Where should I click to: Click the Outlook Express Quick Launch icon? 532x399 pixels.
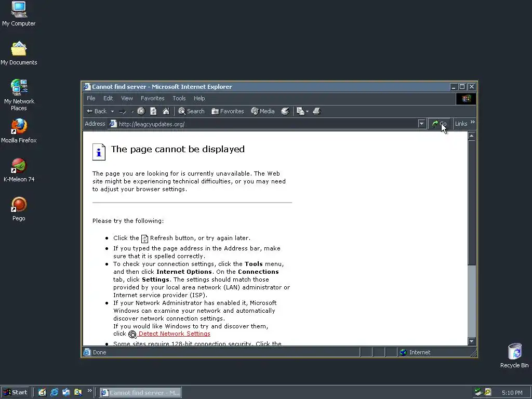point(66,393)
